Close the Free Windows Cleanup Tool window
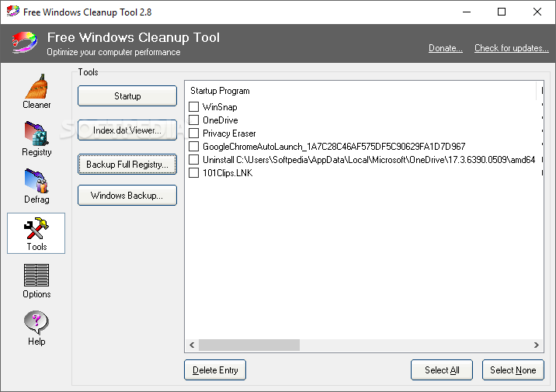556x392 pixels. pos(537,12)
